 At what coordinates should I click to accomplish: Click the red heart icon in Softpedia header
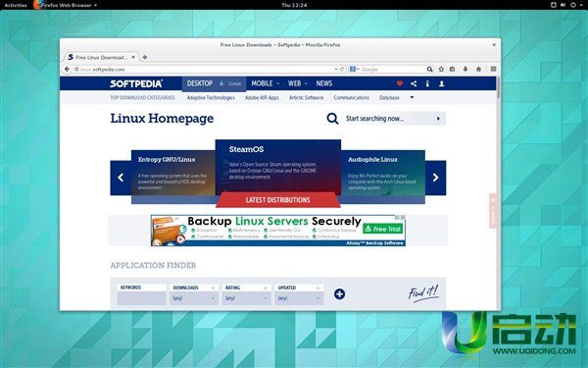(400, 83)
